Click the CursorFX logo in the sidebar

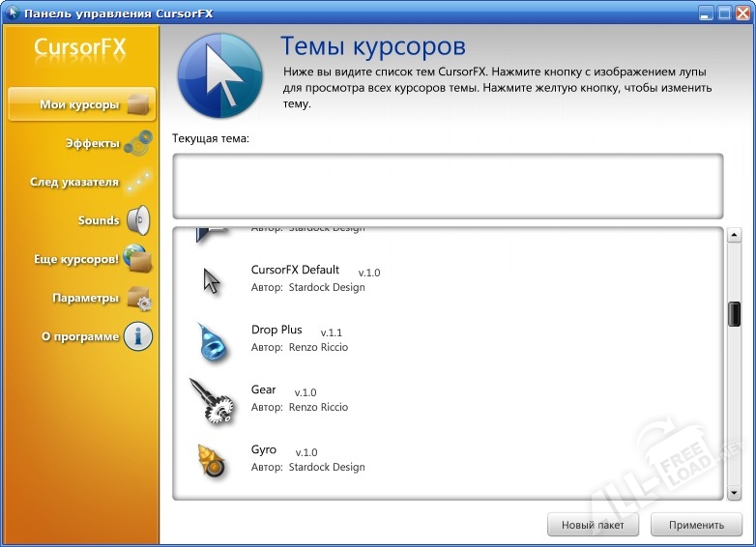(x=80, y=48)
